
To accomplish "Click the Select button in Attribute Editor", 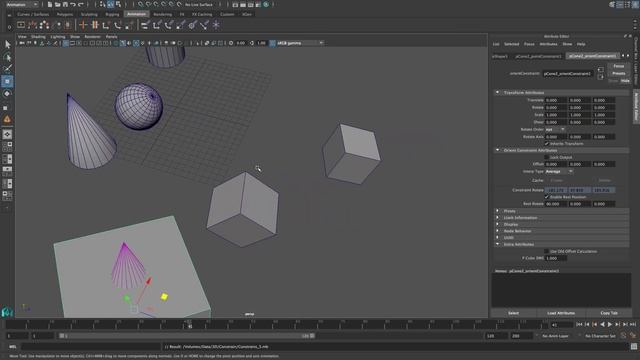I will (513, 313).
